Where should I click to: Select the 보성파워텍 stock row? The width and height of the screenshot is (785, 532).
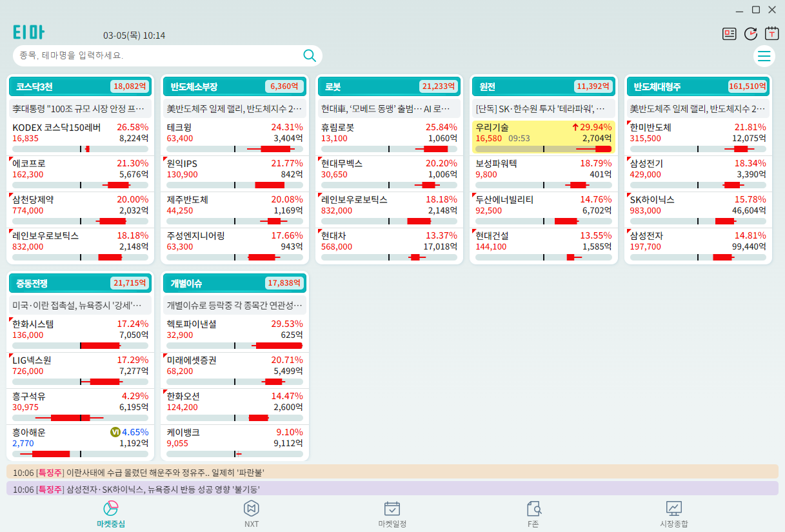543,173
